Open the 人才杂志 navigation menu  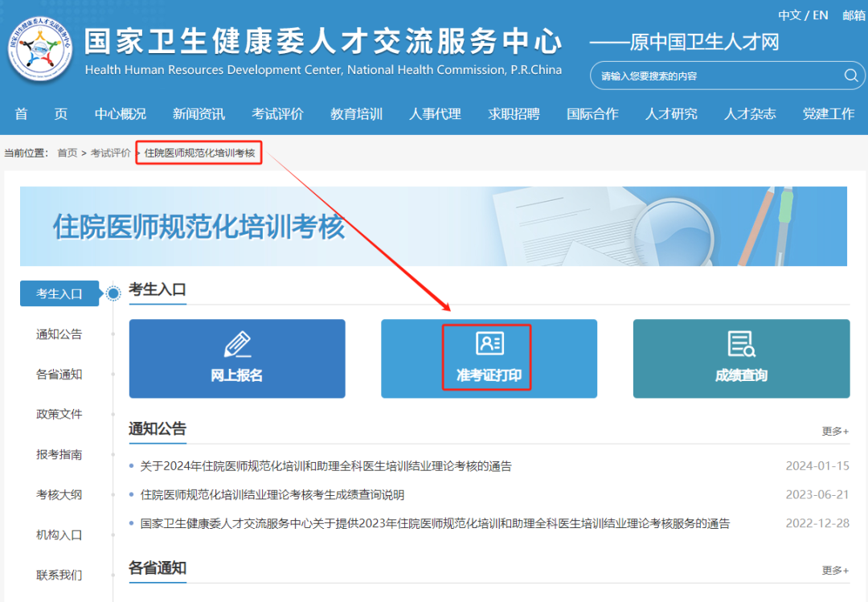pos(750,113)
